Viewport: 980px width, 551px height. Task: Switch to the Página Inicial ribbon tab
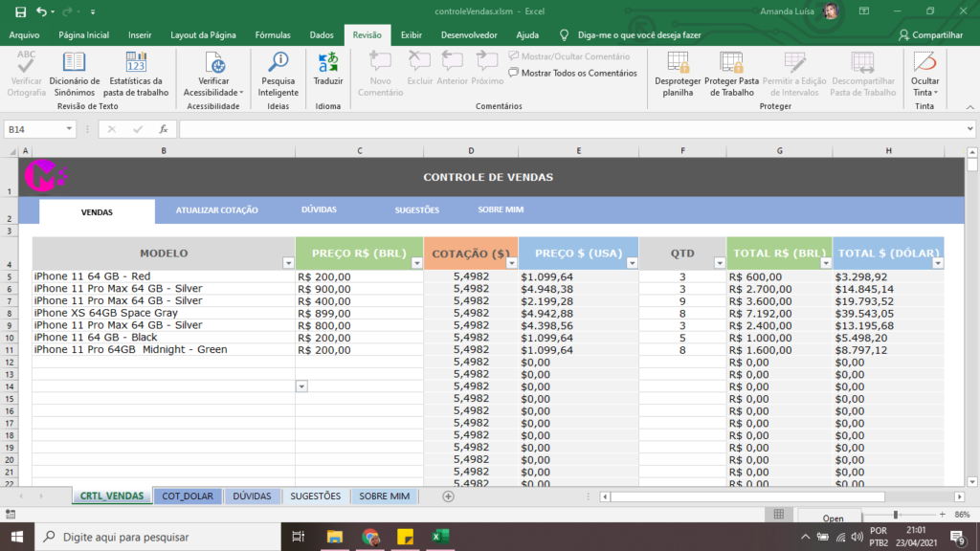[x=84, y=35]
